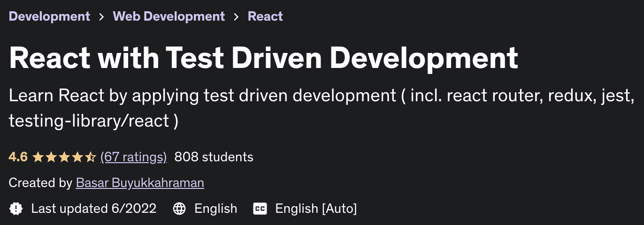The width and height of the screenshot is (644, 225).
Task: Click the globe language icon
Action: (179, 209)
